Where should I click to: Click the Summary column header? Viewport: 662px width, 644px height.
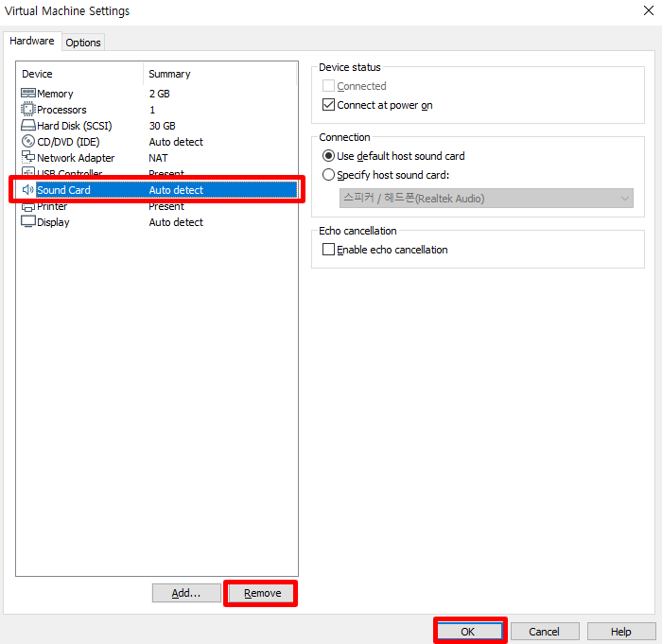pyautogui.click(x=220, y=74)
